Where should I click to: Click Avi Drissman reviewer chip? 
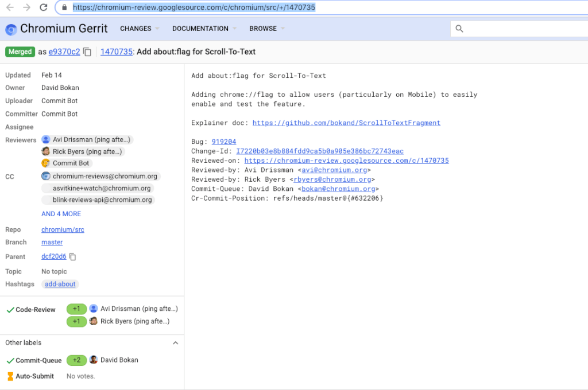click(x=87, y=140)
